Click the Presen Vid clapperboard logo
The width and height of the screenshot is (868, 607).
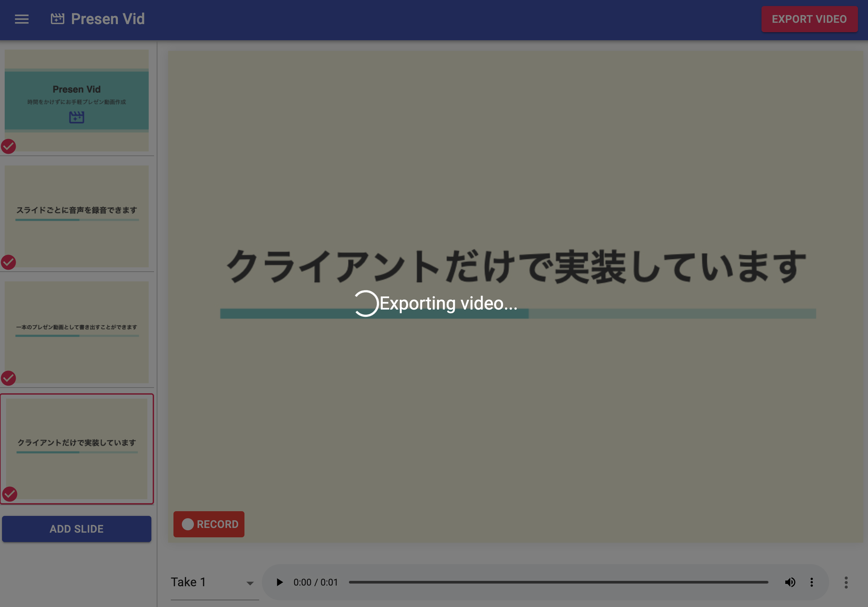pos(58,19)
